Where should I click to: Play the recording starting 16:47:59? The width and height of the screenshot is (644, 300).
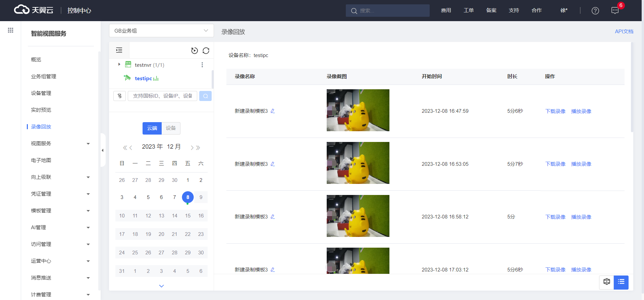581,111
